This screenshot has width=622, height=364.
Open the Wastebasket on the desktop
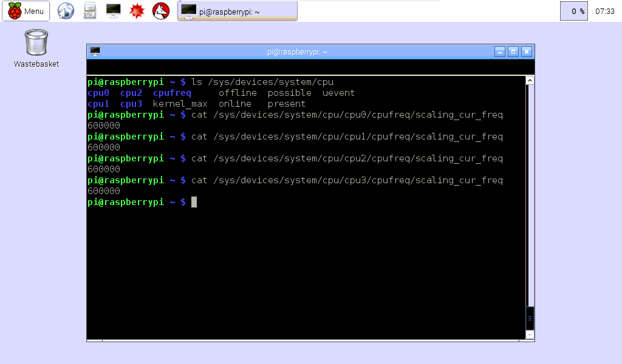pyautogui.click(x=35, y=42)
